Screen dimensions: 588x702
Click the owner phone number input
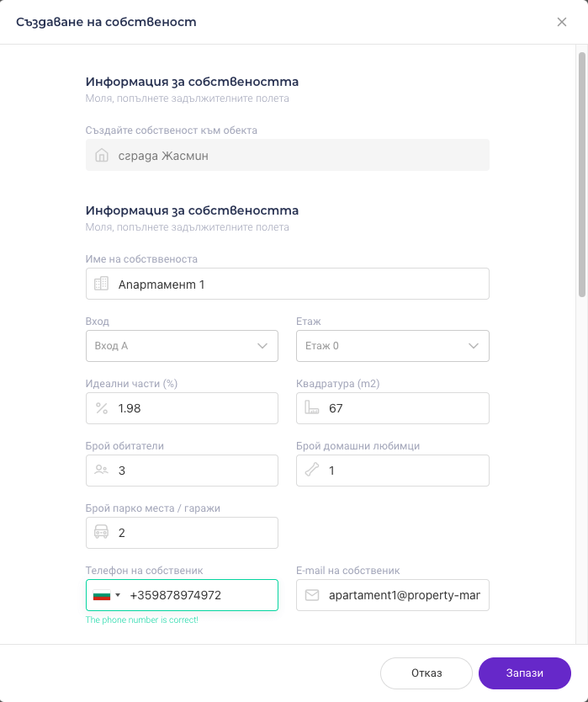click(198, 595)
